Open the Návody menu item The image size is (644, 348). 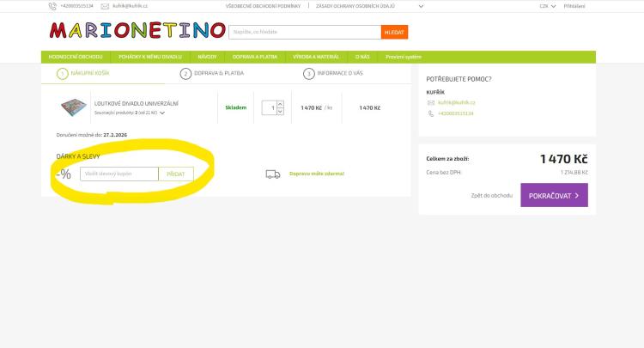[206, 57]
